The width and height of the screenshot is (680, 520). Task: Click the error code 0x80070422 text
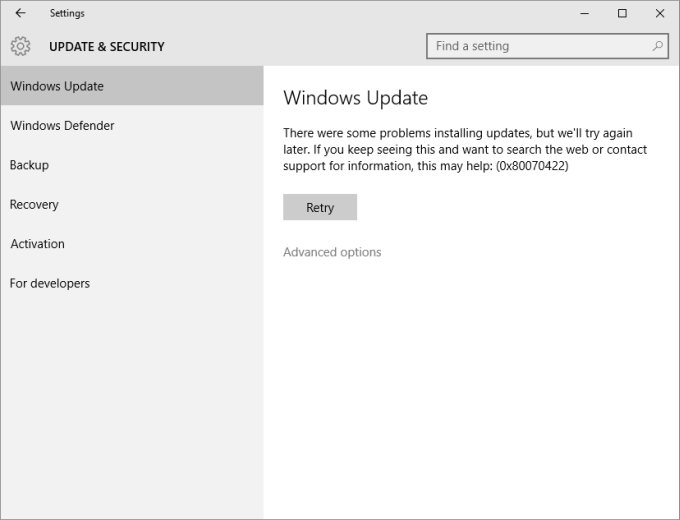(x=532, y=166)
